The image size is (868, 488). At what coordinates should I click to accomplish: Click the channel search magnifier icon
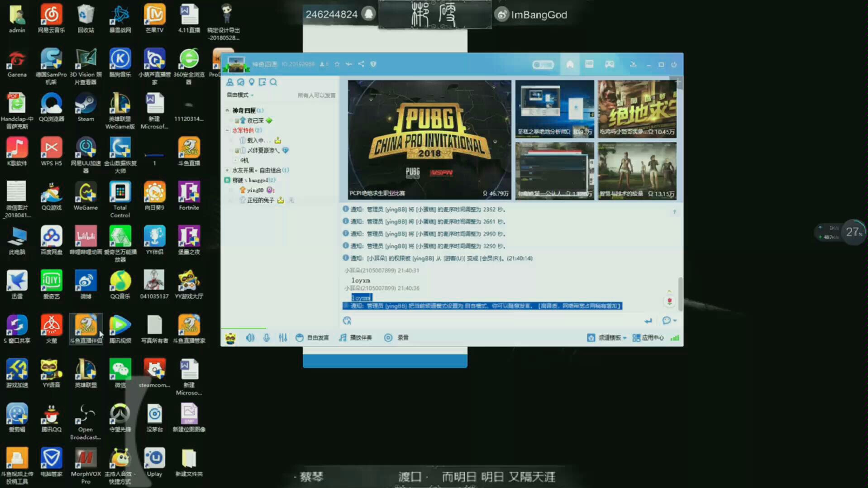click(273, 82)
